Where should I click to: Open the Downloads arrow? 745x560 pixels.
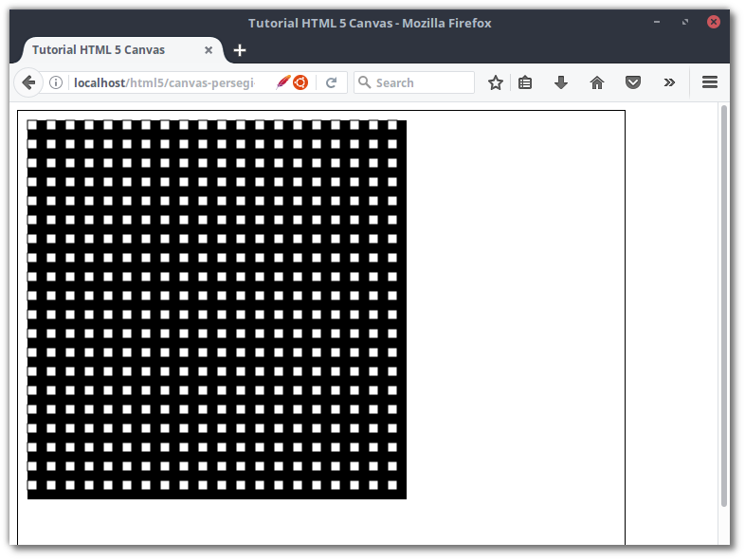click(x=561, y=82)
